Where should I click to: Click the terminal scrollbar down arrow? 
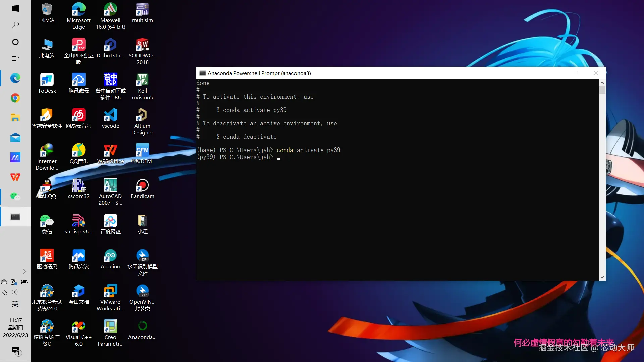(x=602, y=277)
